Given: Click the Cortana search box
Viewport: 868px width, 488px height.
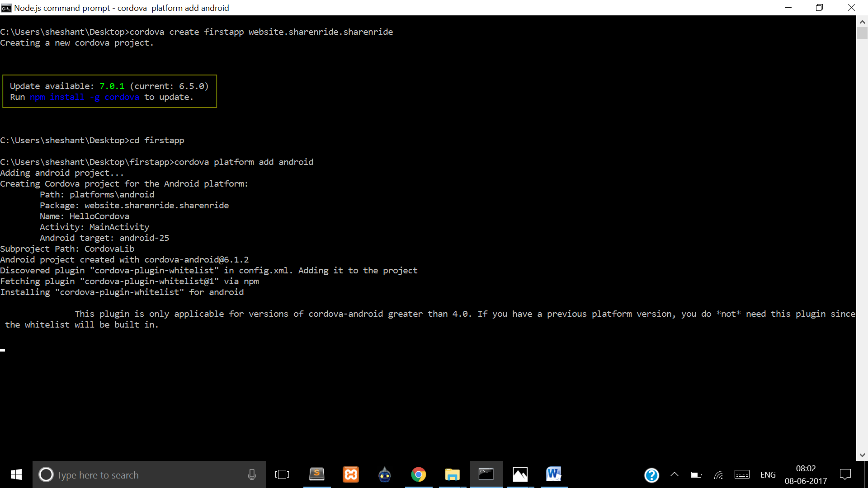Looking at the screenshot, I should click(149, 474).
